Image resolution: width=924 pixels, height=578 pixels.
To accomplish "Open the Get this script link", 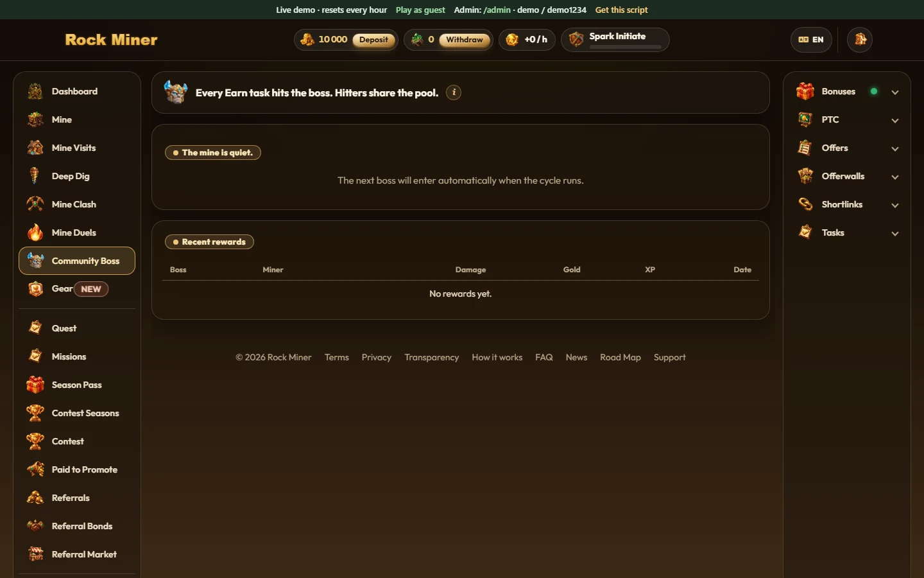I will pyautogui.click(x=621, y=10).
